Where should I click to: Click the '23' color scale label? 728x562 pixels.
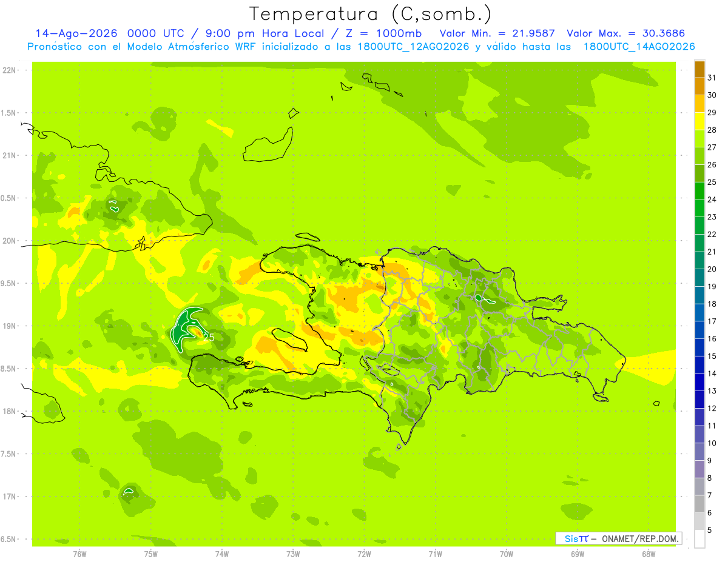click(712, 216)
